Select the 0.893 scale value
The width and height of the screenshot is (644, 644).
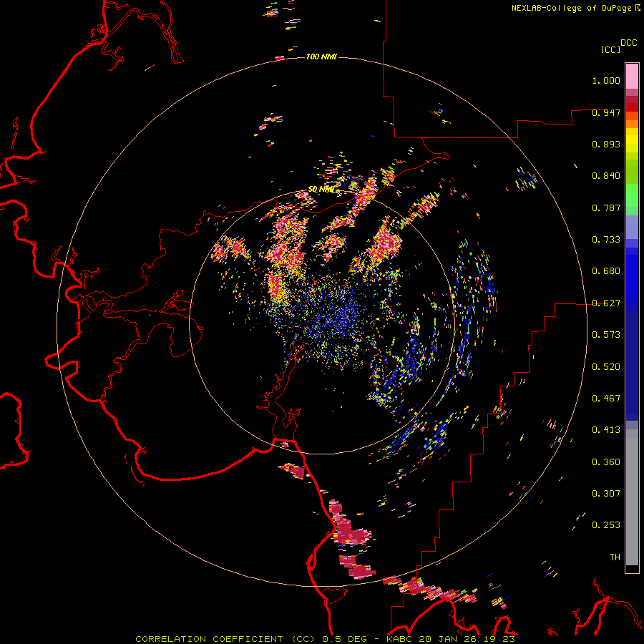606,144
